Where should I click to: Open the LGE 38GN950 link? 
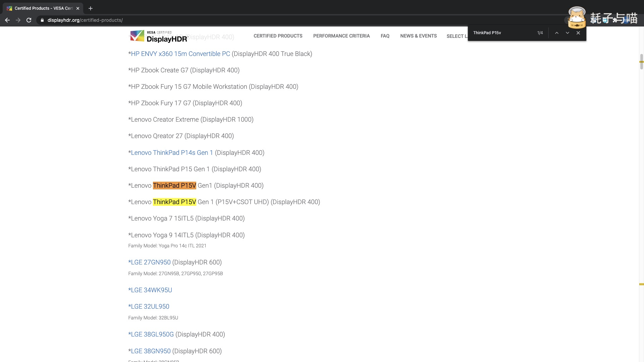151,351
